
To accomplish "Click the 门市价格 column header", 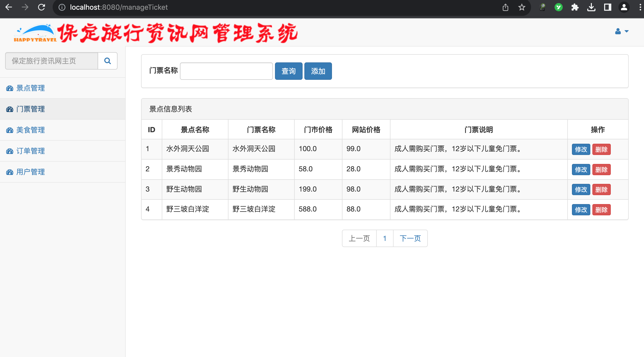I will (318, 130).
